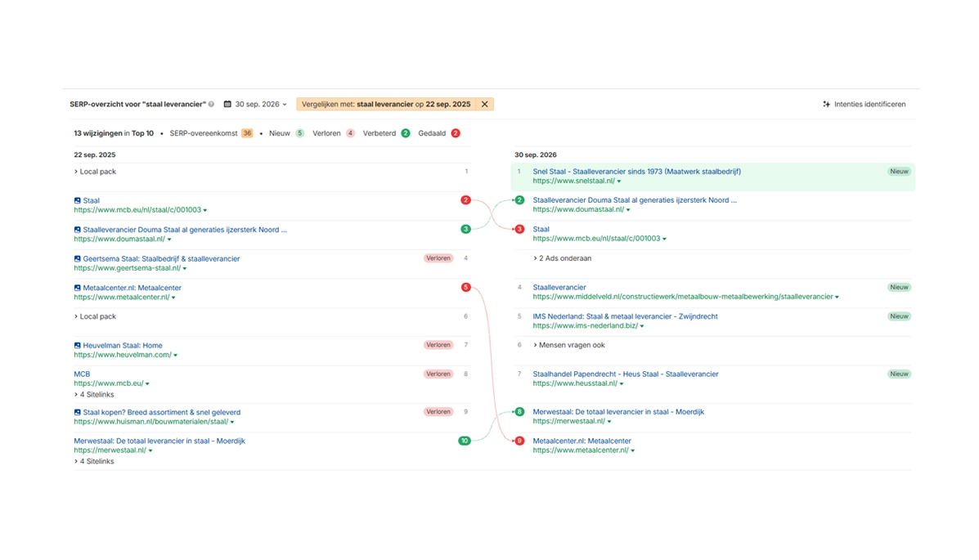Click the red position 2 badge for mcb.eu Staal

(465, 199)
